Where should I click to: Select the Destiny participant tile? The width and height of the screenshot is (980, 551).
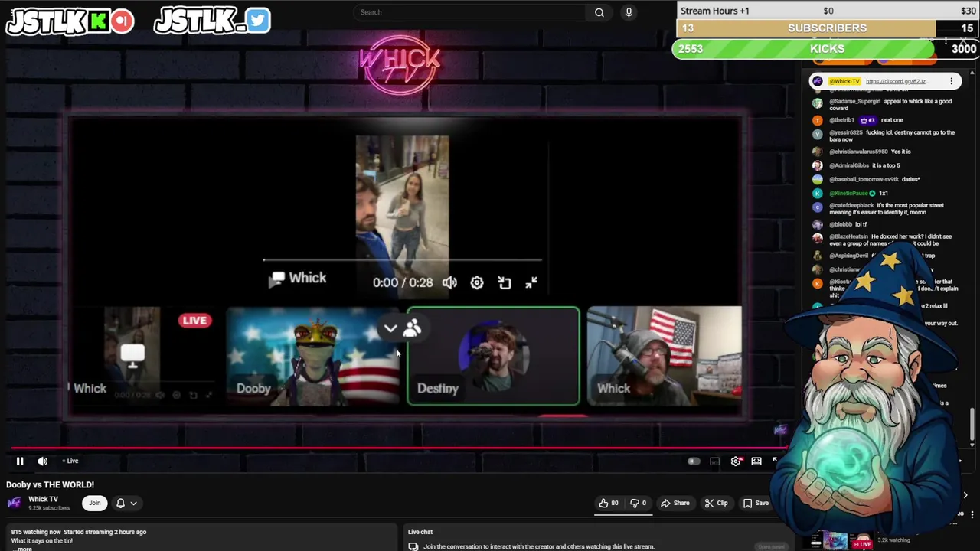point(493,356)
